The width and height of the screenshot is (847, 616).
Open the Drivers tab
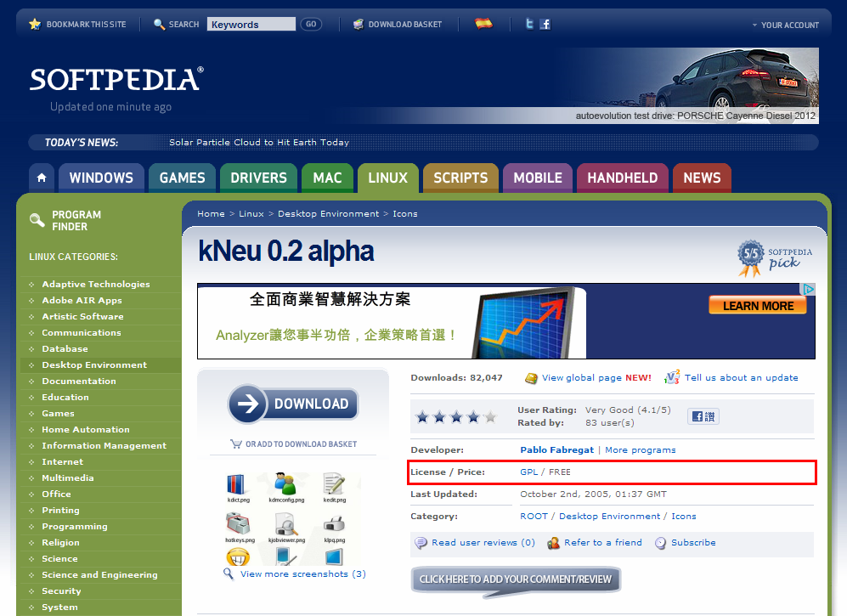click(259, 178)
